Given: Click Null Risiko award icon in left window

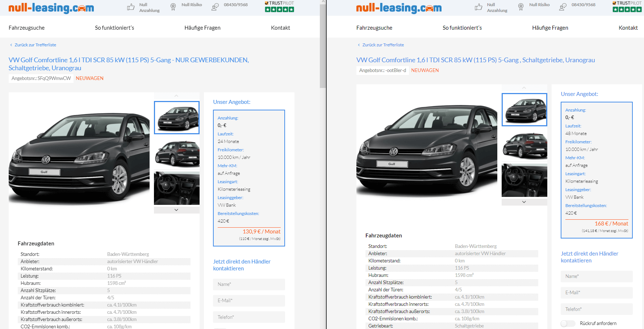Looking at the screenshot, I should [x=173, y=7].
